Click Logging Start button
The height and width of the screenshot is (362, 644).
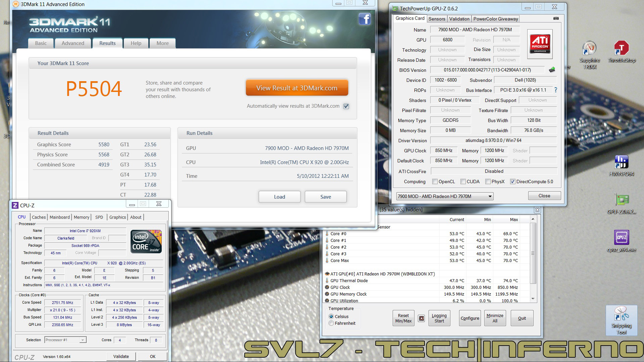tap(439, 318)
